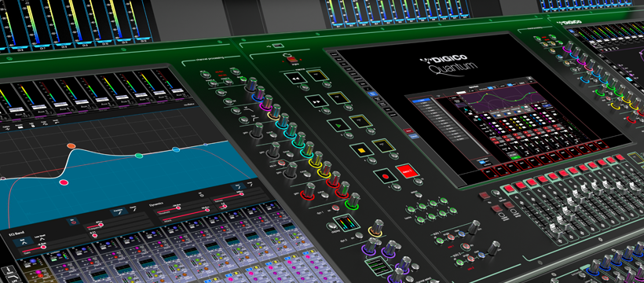This screenshot has width=644, height=283.
Task: Toggle the EQ power on/off icon
Action: click(72, 222)
